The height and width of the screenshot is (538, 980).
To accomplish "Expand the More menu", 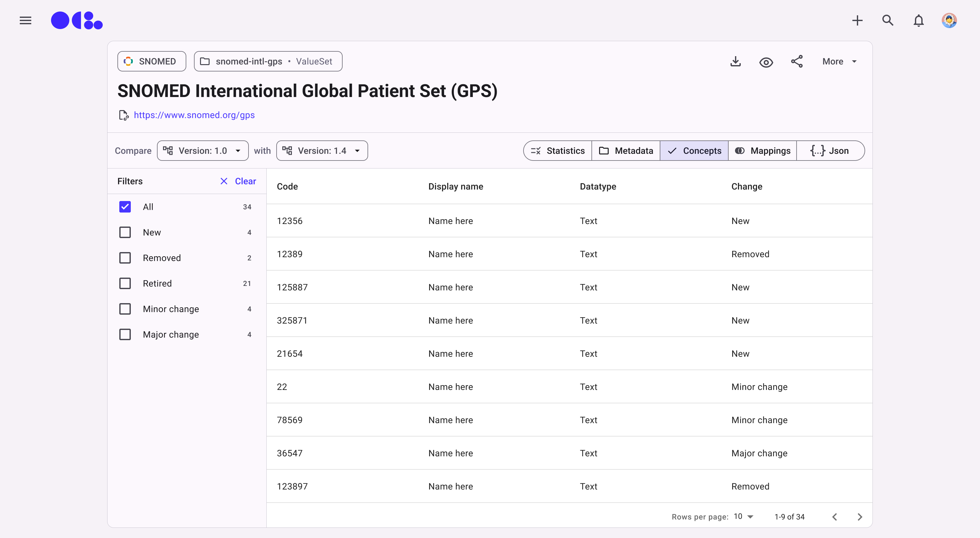I will pyautogui.click(x=839, y=62).
